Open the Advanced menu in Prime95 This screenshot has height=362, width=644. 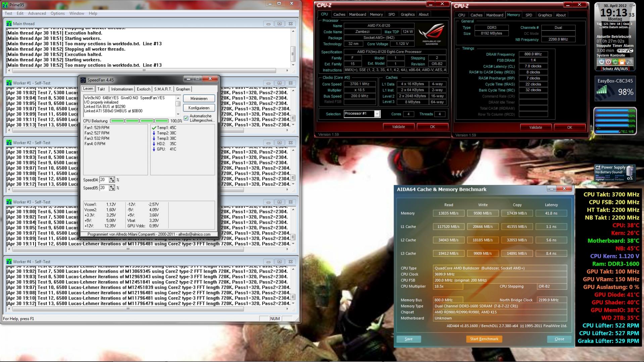[37, 13]
